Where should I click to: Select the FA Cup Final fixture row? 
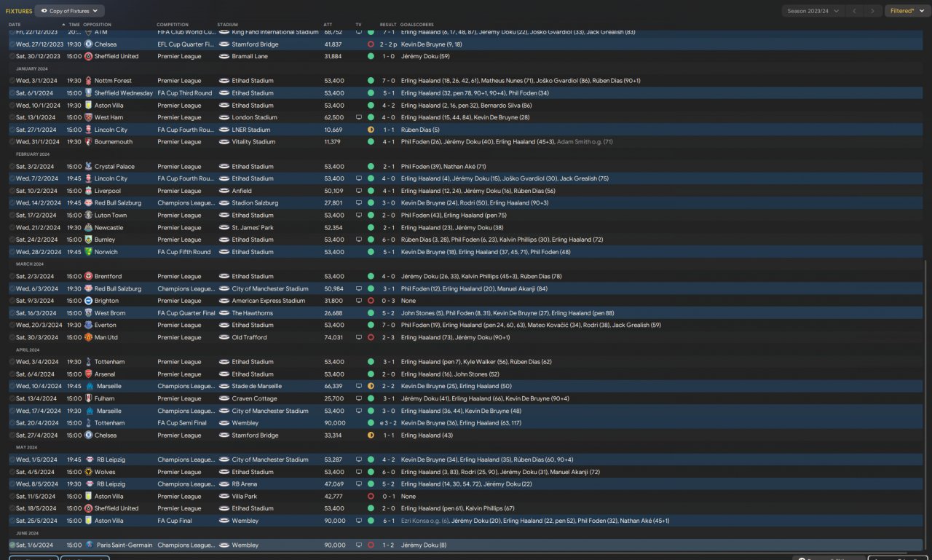[x=466, y=521]
